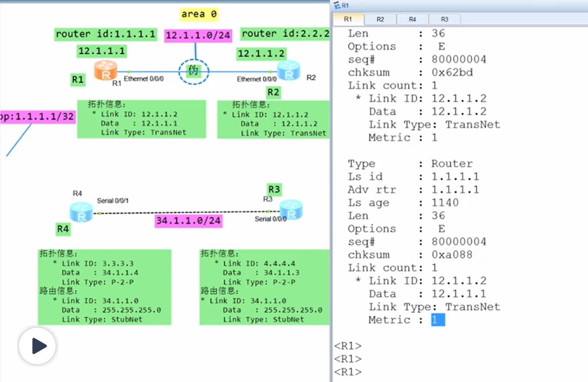Click the "Adv rtr : 1.1.1.1" terminal line
Viewport: 588px width, 382px height.
(414, 190)
